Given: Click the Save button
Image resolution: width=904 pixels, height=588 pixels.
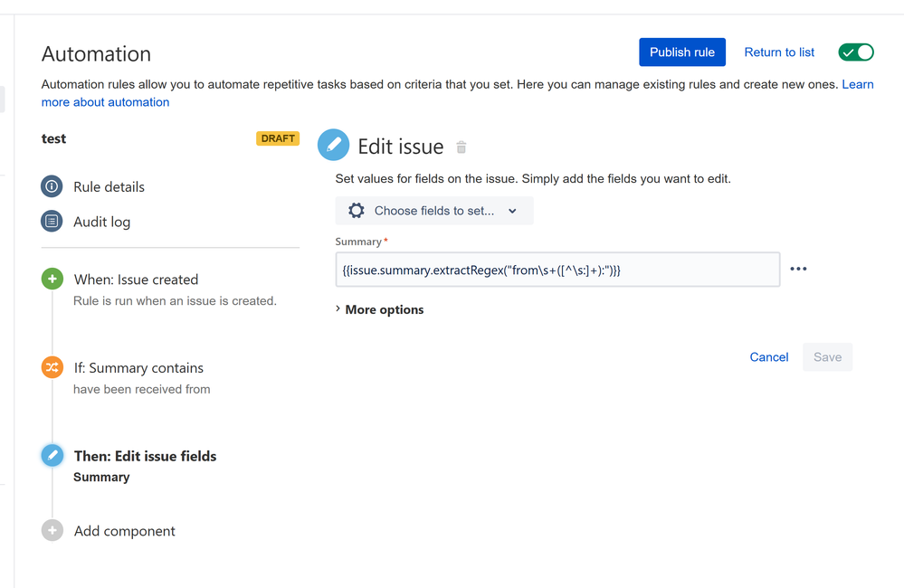Looking at the screenshot, I should point(827,356).
